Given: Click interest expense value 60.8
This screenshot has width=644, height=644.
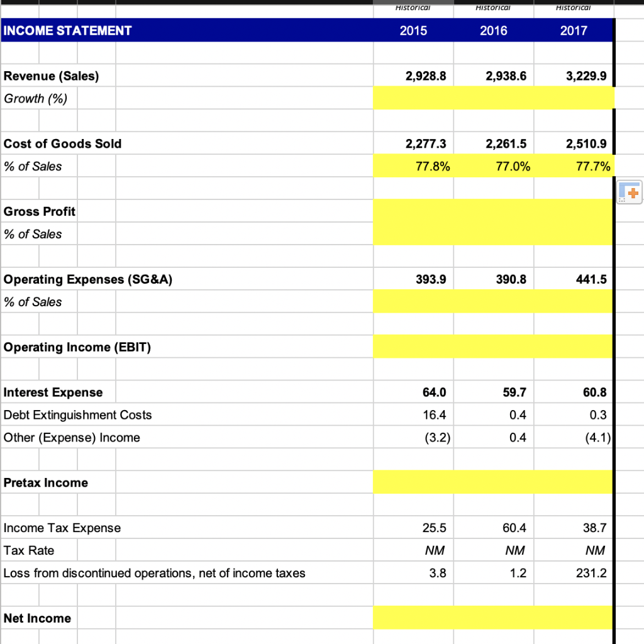Looking at the screenshot, I should [595, 392].
